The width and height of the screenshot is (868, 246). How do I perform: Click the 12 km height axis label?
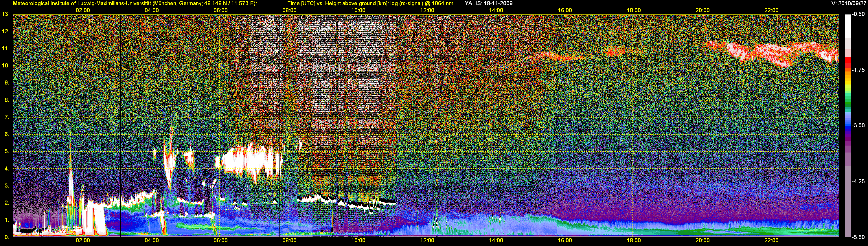point(5,31)
